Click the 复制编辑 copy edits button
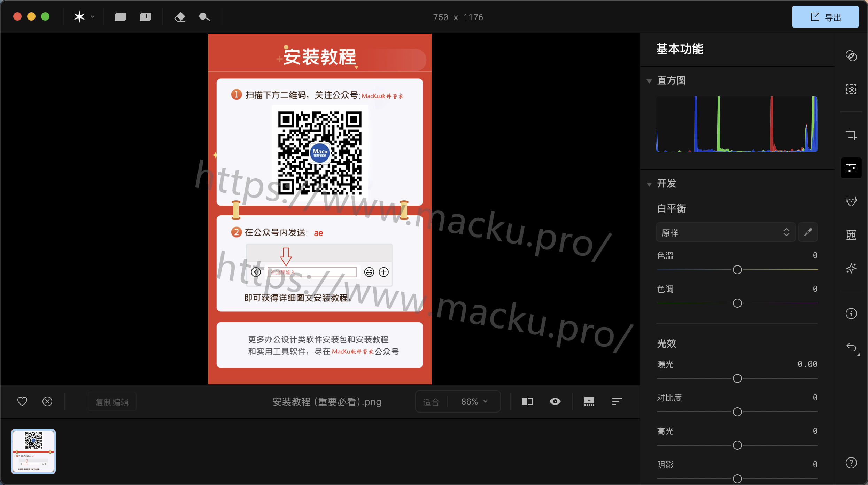This screenshot has width=868, height=485. pyautogui.click(x=112, y=402)
